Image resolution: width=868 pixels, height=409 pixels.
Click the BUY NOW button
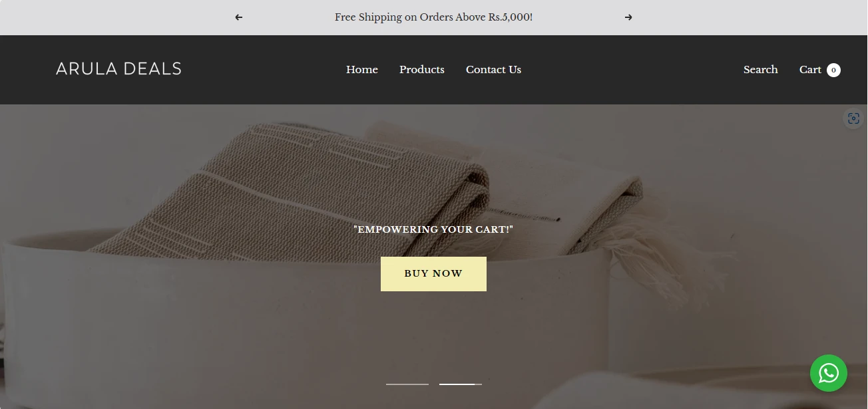(433, 274)
